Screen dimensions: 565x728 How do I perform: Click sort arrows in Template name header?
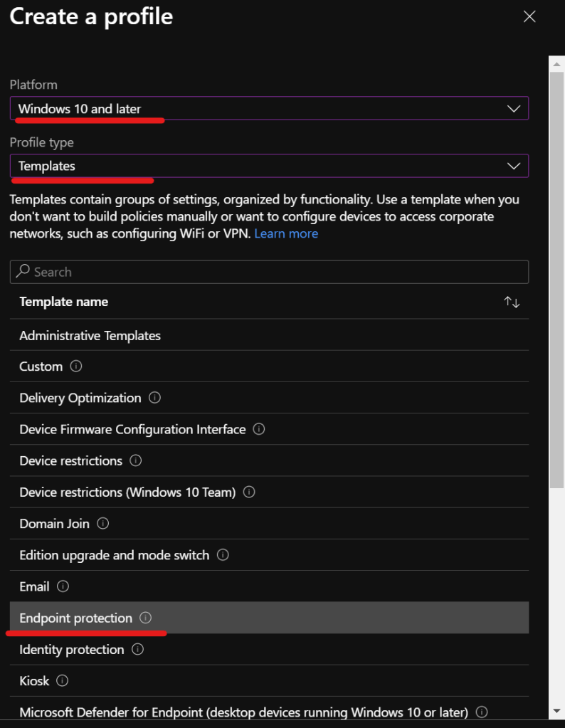pos(512,302)
